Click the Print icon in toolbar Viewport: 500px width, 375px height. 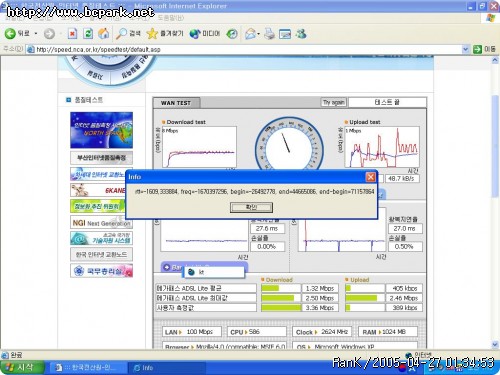[269, 34]
